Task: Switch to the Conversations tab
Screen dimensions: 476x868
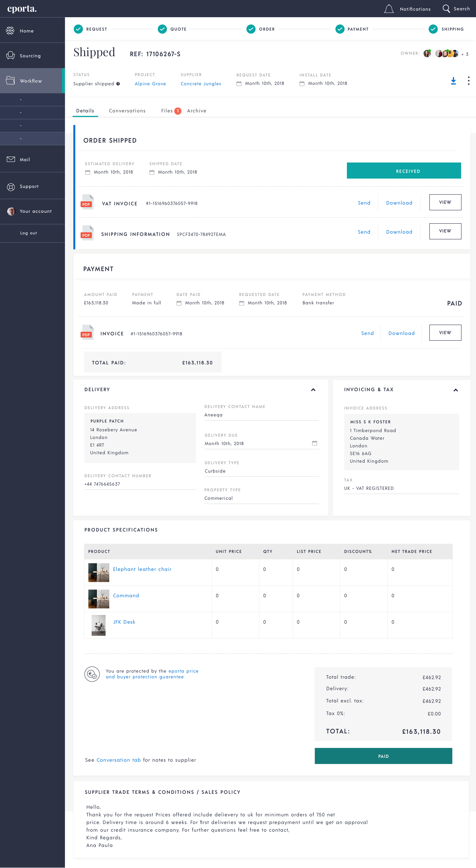Action: 127,111
